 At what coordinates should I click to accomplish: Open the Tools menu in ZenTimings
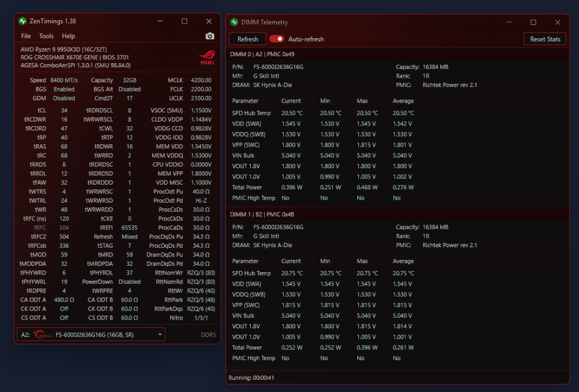tap(46, 36)
